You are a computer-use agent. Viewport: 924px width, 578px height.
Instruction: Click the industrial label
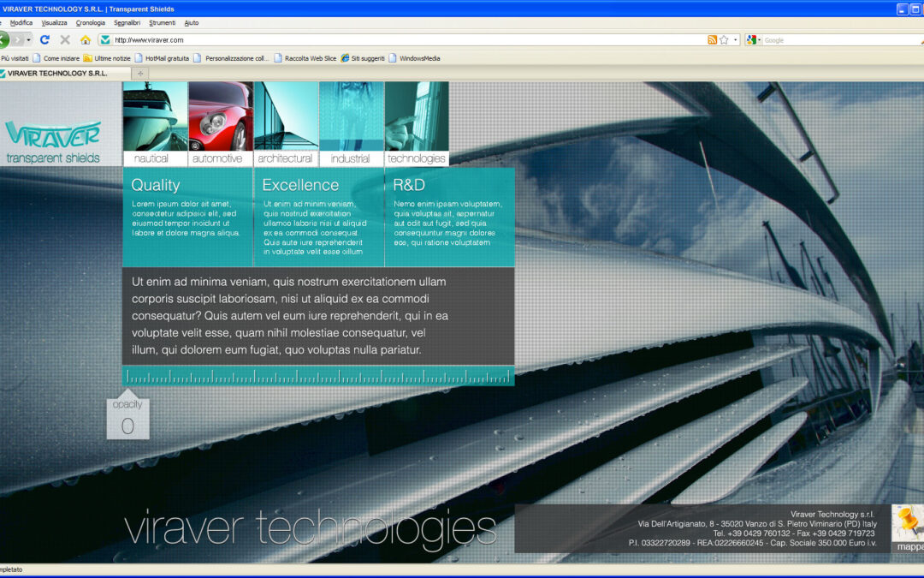coord(351,158)
